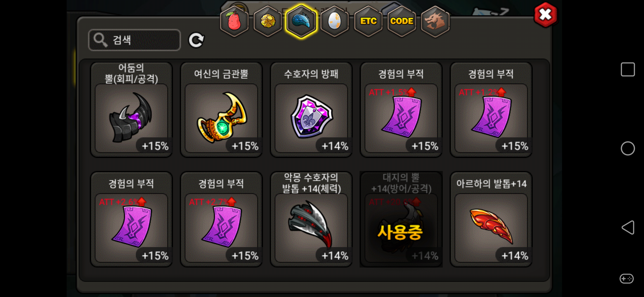Tap the Android back triangle button
The height and width of the screenshot is (297, 644).
coord(628,227)
